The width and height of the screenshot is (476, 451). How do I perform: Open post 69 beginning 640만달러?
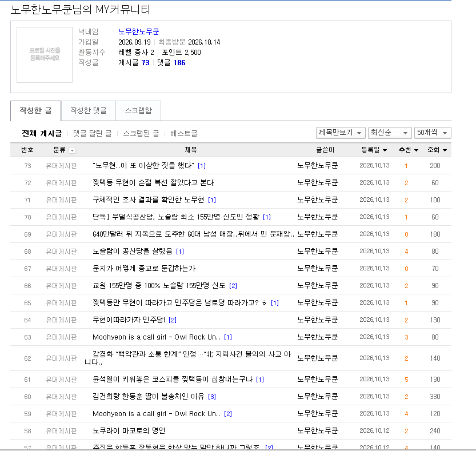pos(193,234)
